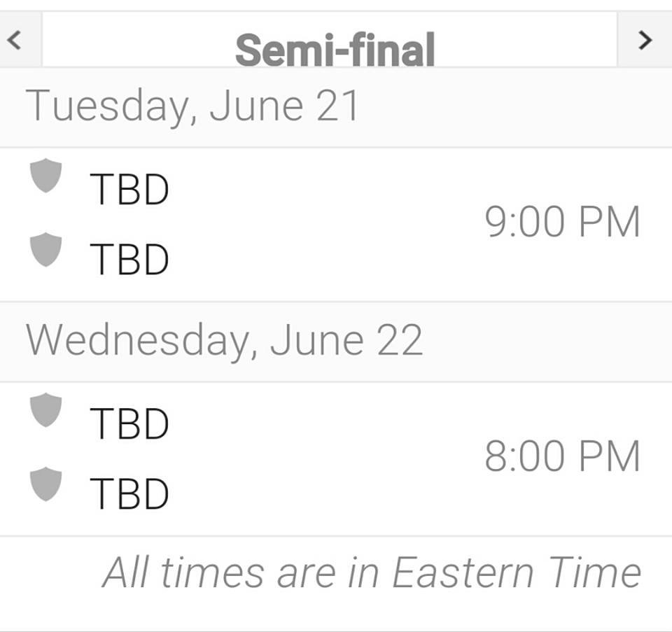Open the second TBD team on Tuesday
This screenshot has width=672, height=632.
coord(129,259)
